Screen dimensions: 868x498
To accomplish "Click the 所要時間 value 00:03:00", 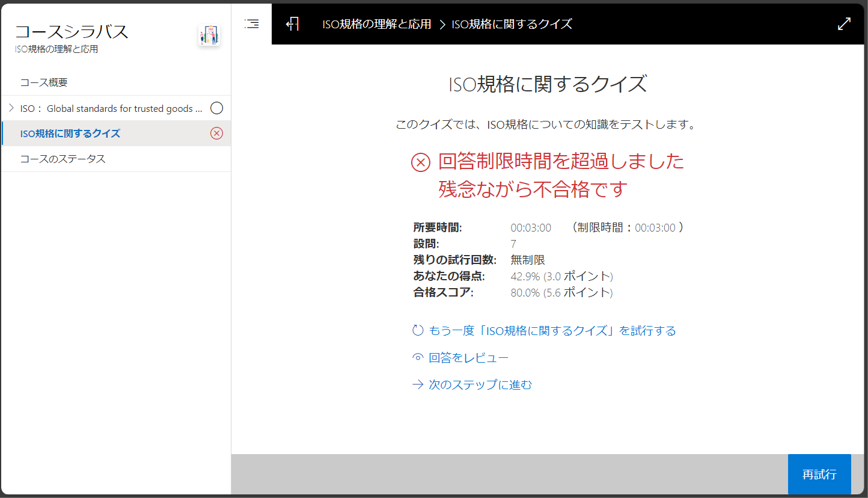I will (x=531, y=228).
